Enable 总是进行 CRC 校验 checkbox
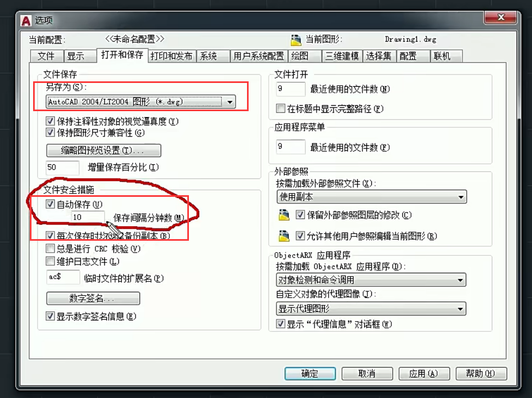Screen dimensions: 532x398 pos(50,248)
